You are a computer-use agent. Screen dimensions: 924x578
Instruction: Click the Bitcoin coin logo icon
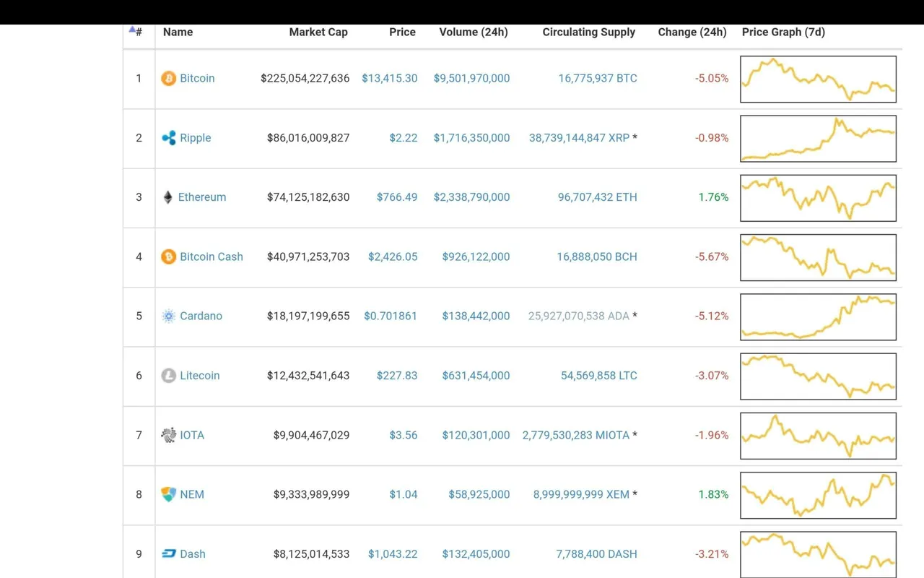[168, 78]
